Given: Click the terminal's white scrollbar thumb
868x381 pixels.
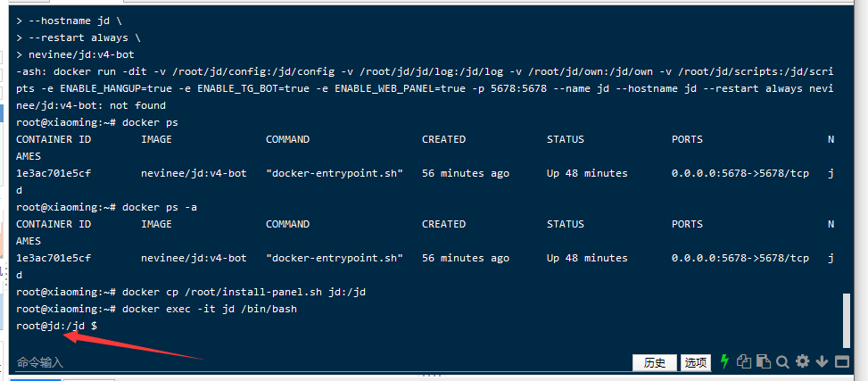Looking at the screenshot, I should pos(846,321).
